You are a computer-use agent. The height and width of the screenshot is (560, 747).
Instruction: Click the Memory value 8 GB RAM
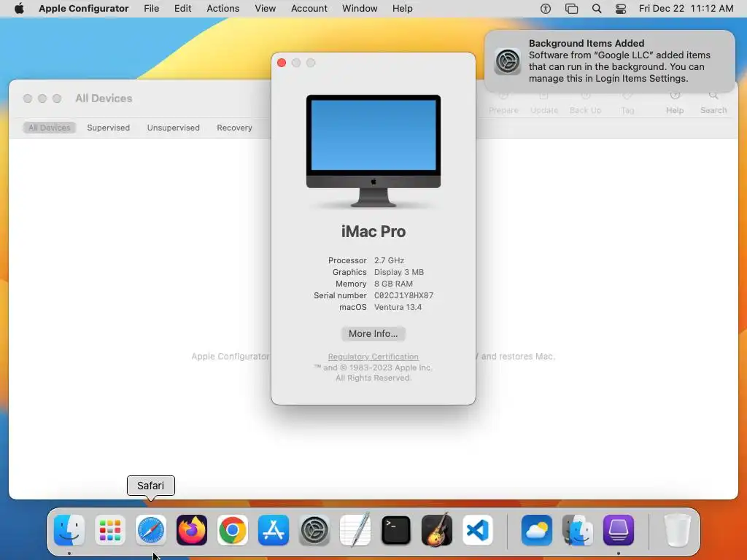393,284
